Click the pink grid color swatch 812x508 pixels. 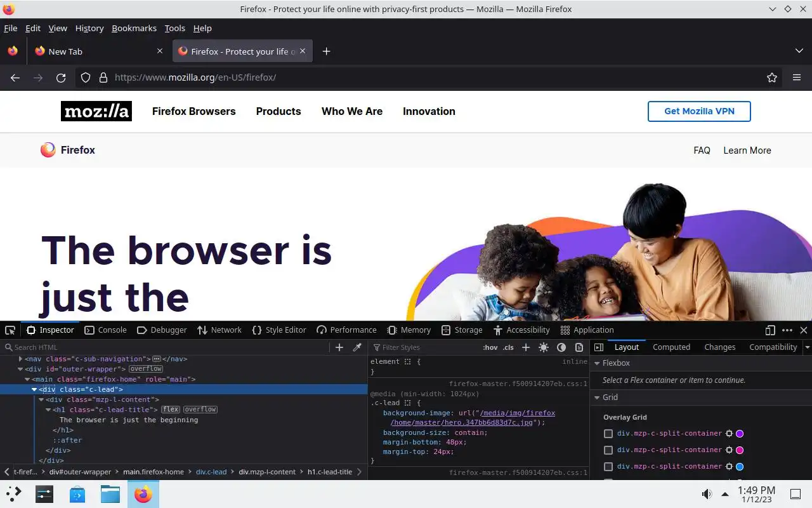click(740, 450)
